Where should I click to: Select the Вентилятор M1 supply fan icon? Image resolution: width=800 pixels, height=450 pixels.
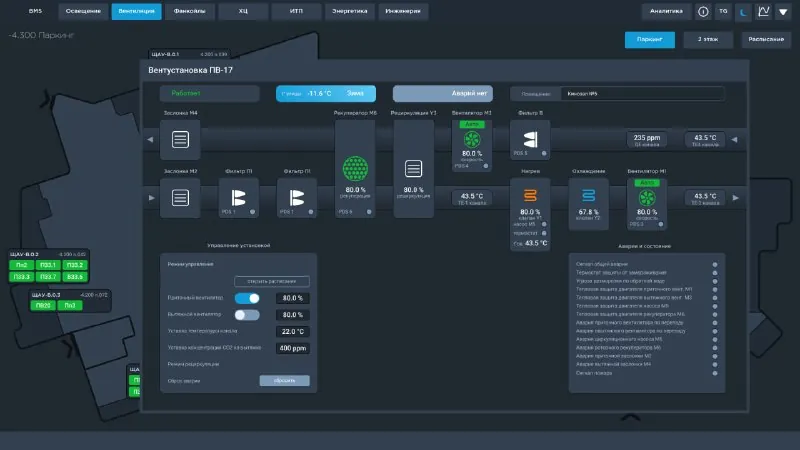click(x=647, y=198)
